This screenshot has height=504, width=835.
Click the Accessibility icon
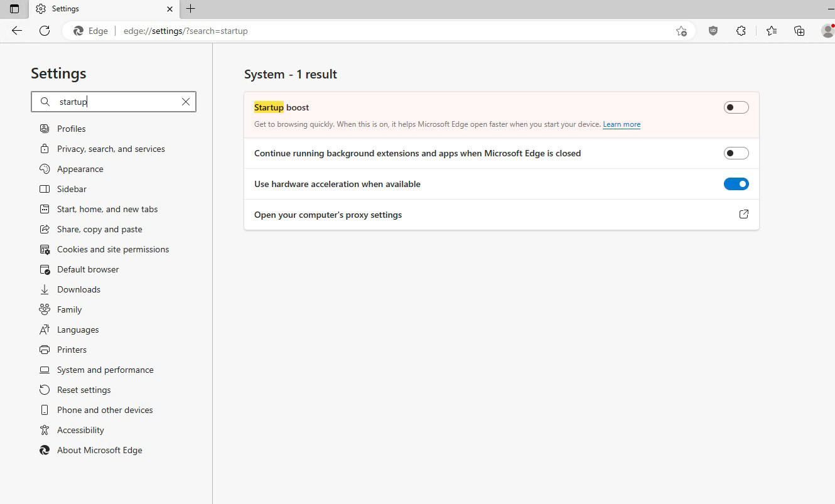(x=45, y=430)
